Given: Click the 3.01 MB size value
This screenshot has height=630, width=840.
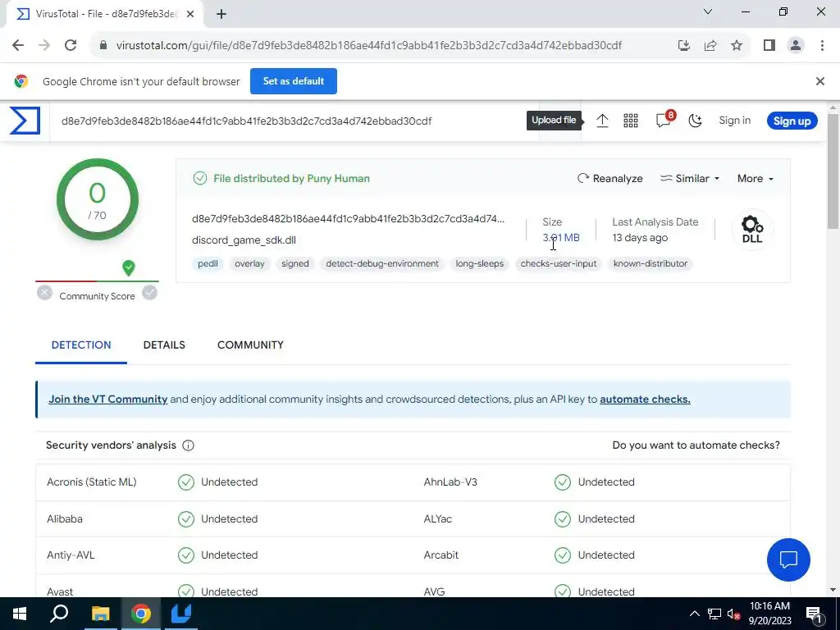Looking at the screenshot, I should pyautogui.click(x=561, y=237).
